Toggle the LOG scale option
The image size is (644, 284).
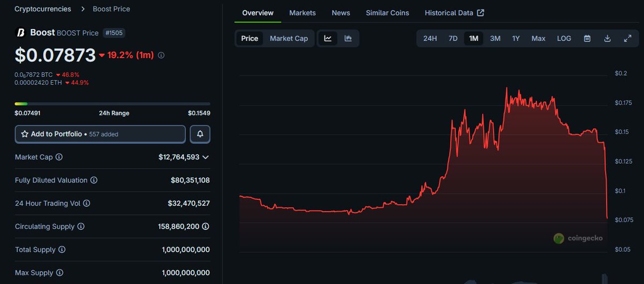(564, 38)
